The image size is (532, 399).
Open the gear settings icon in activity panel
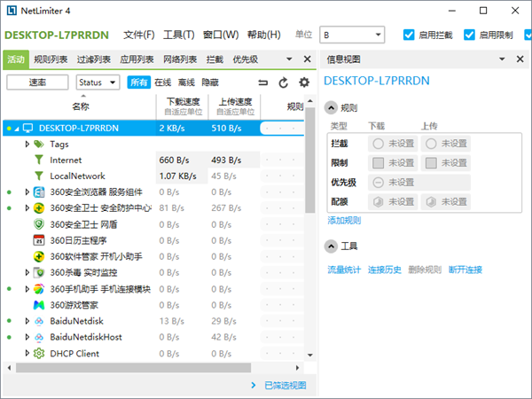click(x=304, y=82)
